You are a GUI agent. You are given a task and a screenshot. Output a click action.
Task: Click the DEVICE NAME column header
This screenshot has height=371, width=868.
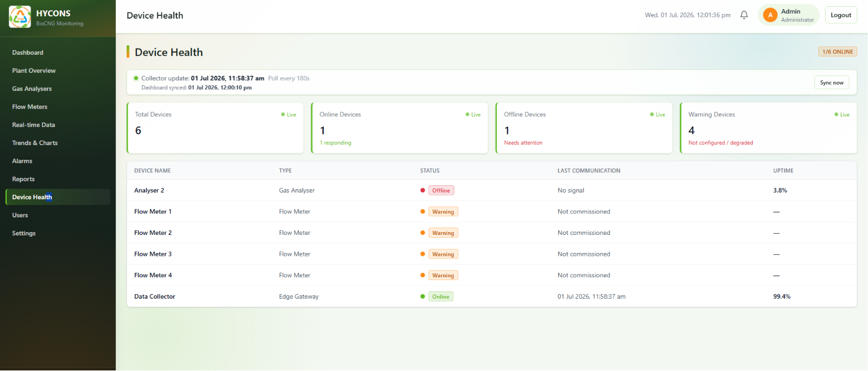tap(153, 171)
